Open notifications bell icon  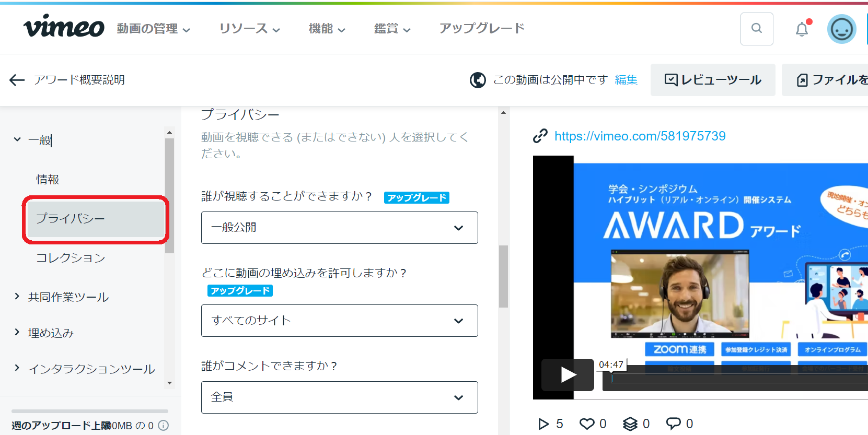(802, 29)
